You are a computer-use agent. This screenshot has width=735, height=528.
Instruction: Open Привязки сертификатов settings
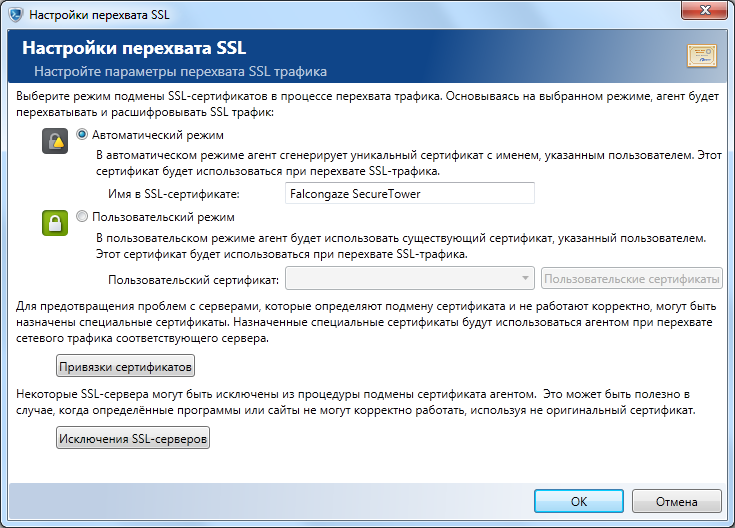[x=126, y=366]
